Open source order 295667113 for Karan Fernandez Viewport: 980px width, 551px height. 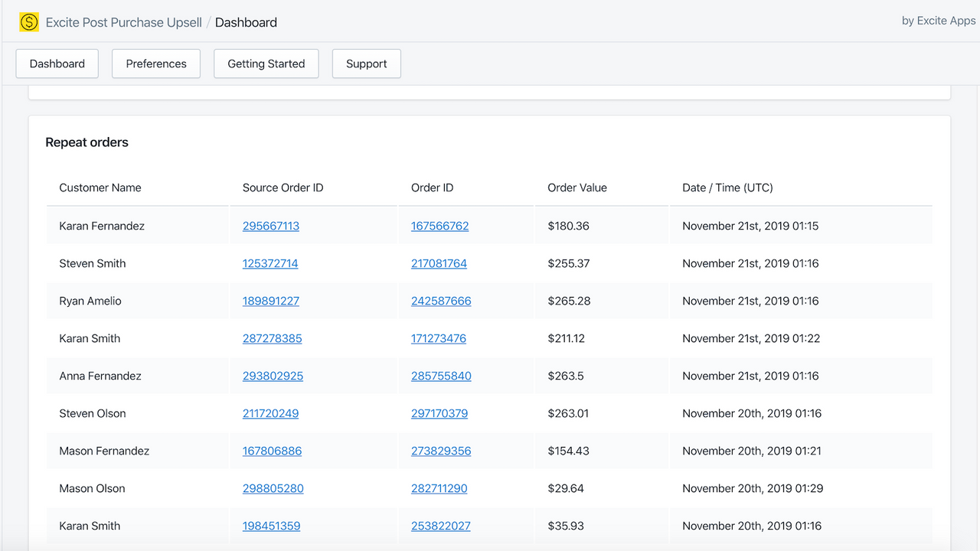271,226
